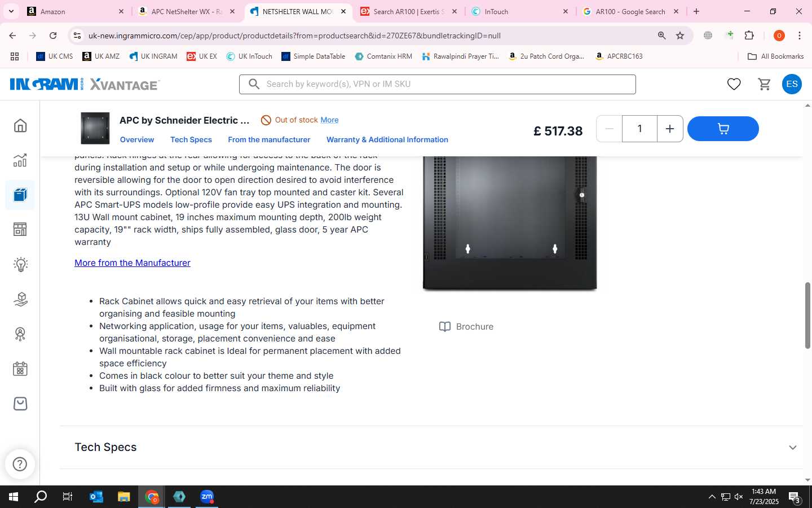Image resolution: width=812 pixels, height=508 pixels.
Task: Open Zoom from the taskbar
Action: click(x=207, y=497)
